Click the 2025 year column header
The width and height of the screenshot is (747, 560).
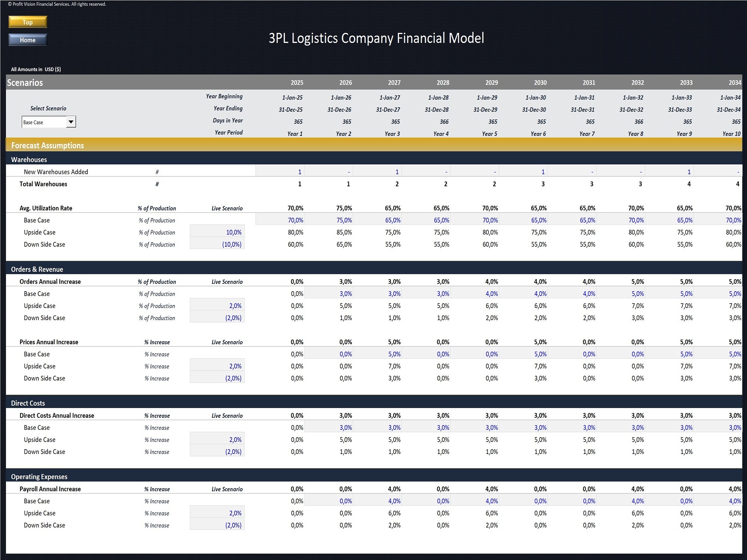click(x=297, y=83)
